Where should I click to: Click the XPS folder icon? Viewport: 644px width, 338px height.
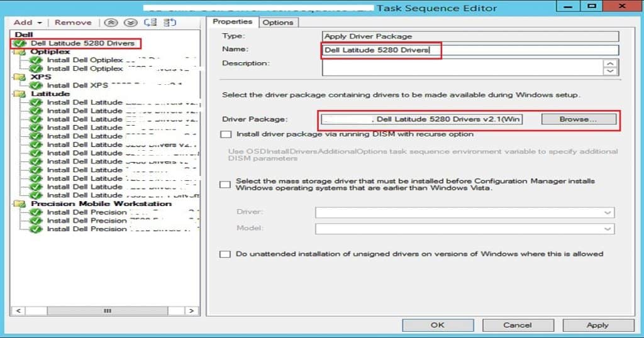point(19,77)
